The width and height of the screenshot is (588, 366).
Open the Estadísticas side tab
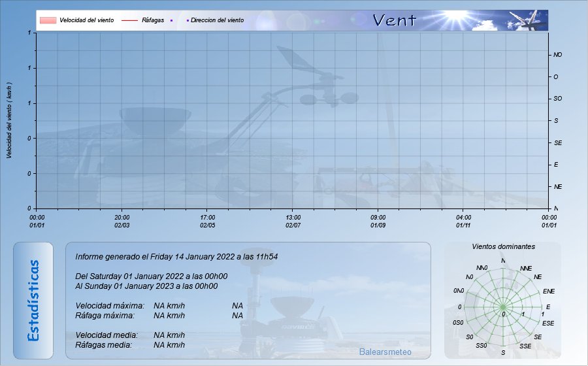(33, 300)
